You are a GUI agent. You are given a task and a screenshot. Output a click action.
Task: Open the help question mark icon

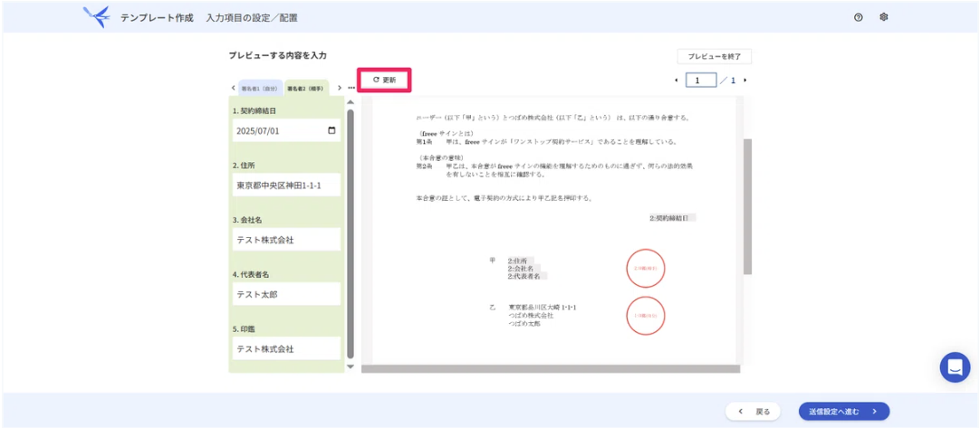[x=858, y=17]
